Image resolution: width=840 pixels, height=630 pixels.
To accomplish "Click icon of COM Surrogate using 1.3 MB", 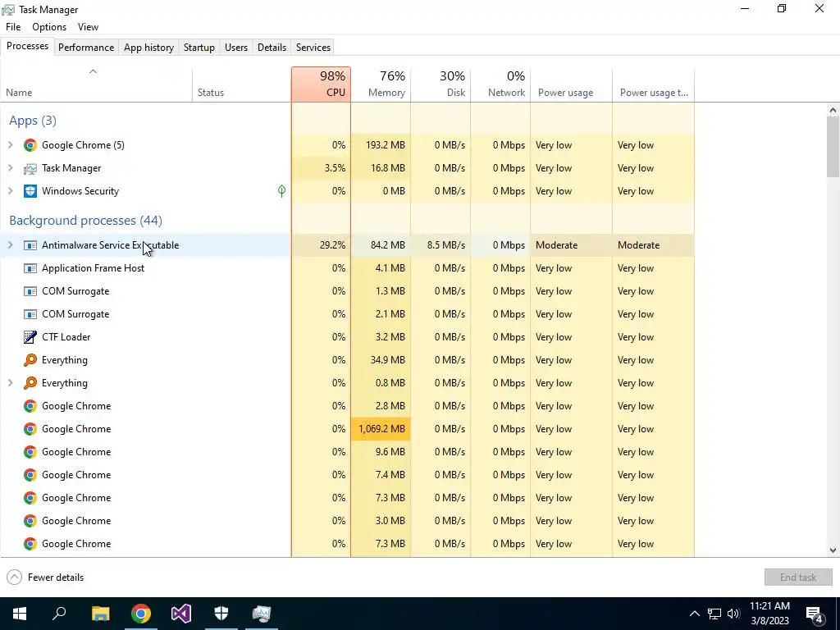I will pyautogui.click(x=30, y=291).
